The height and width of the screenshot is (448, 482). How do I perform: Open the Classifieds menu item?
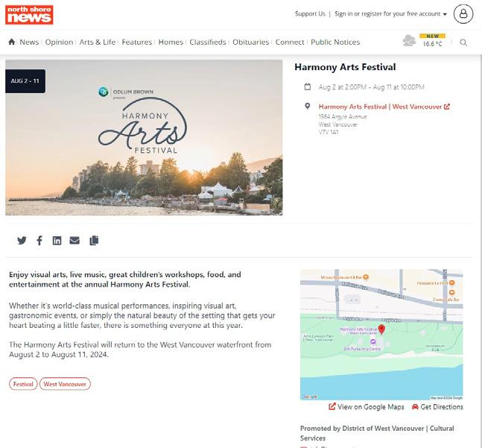pyautogui.click(x=208, y=42)
